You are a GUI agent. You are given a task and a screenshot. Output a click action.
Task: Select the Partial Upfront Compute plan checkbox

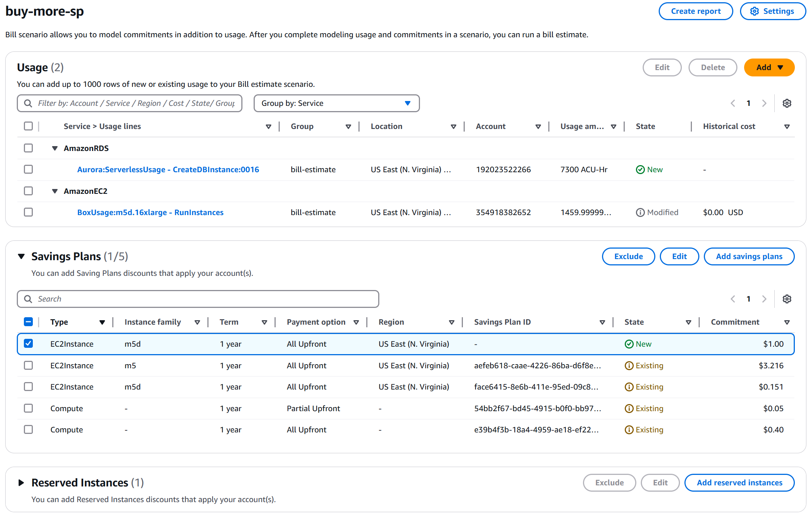[x=28, y=408]
